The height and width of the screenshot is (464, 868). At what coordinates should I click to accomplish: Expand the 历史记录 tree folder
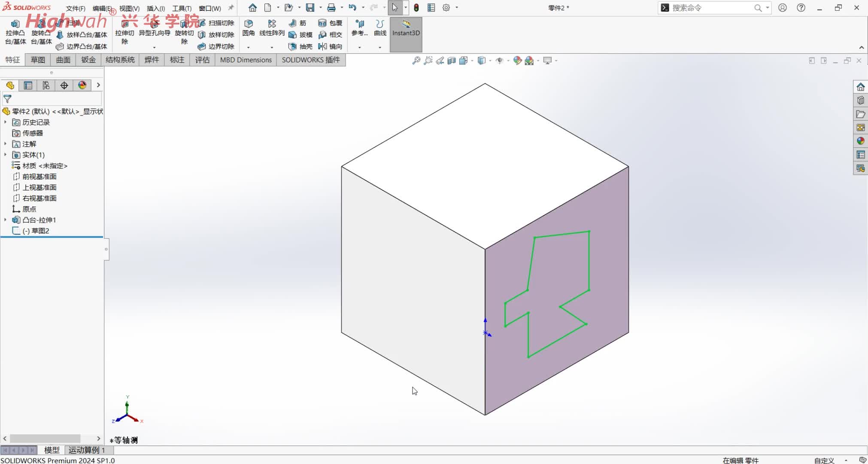coord(5,122)
